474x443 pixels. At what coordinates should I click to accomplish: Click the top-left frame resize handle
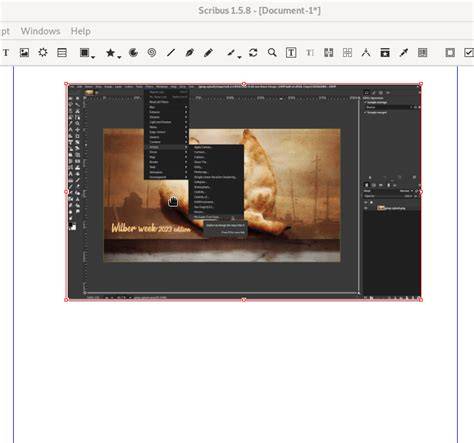(x=66, y=84)
